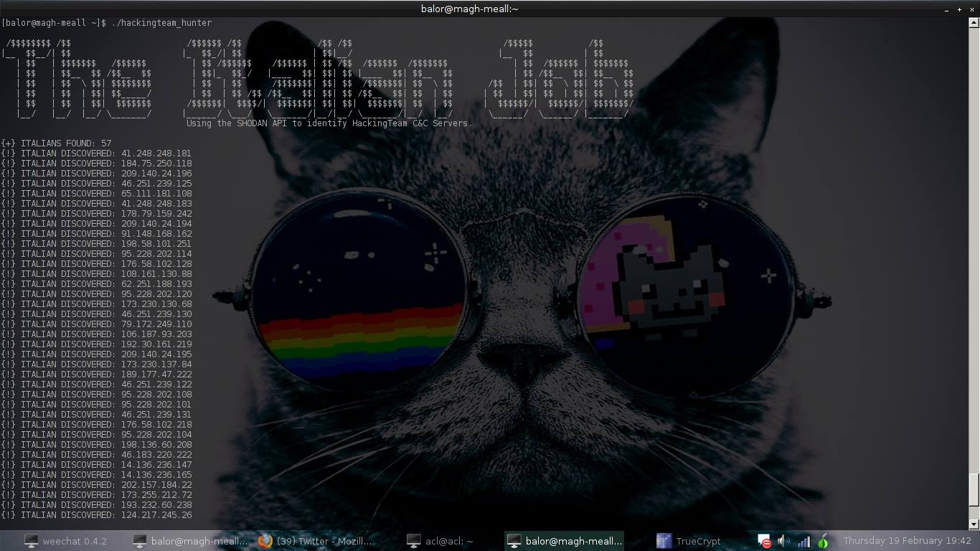Click the row with IP 189.177.47.222
Viewport: 980px width, 551px height.
click(x=96, y=375)
